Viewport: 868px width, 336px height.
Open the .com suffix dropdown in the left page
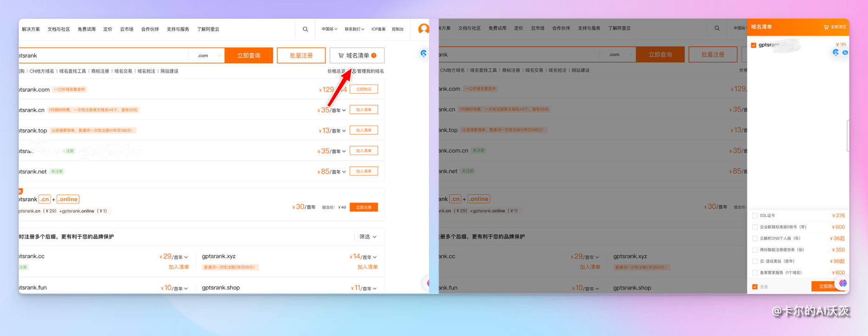click(x=207, y=55)
